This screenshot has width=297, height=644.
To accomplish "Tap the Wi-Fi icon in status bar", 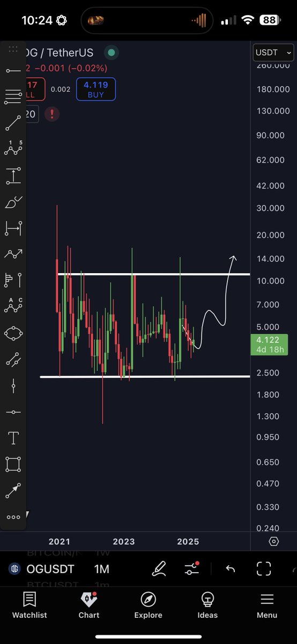I will coord(248,20).
